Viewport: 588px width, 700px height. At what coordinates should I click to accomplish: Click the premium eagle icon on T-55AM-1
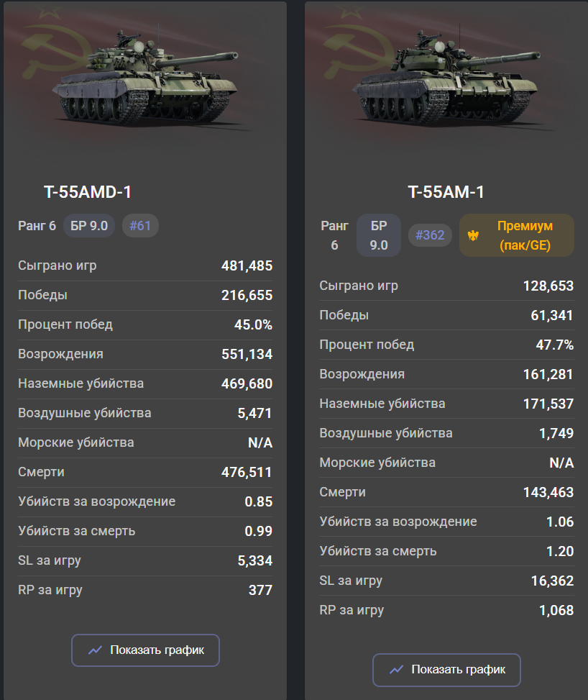pos(473,235)
